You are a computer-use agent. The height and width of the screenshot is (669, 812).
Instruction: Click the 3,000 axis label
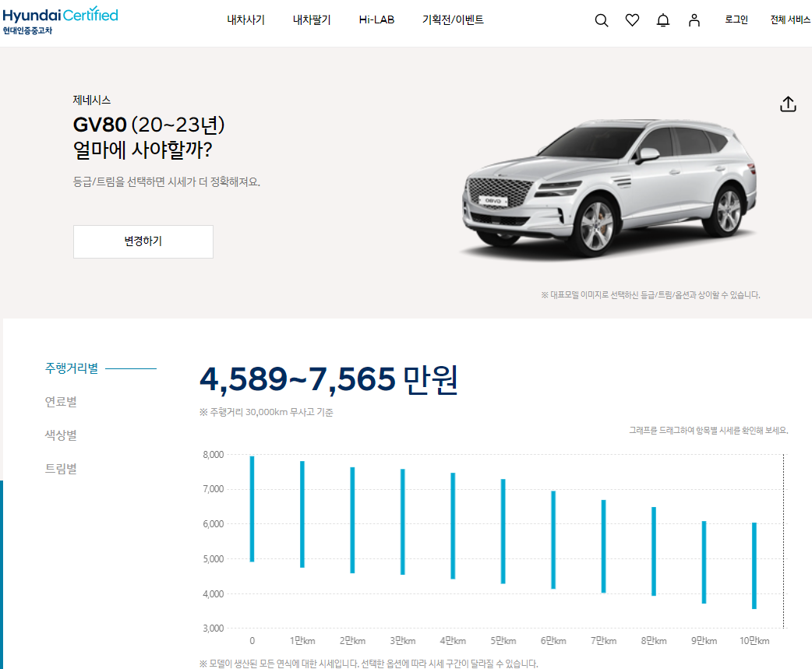pyautogui.click(x=214, y=629)
